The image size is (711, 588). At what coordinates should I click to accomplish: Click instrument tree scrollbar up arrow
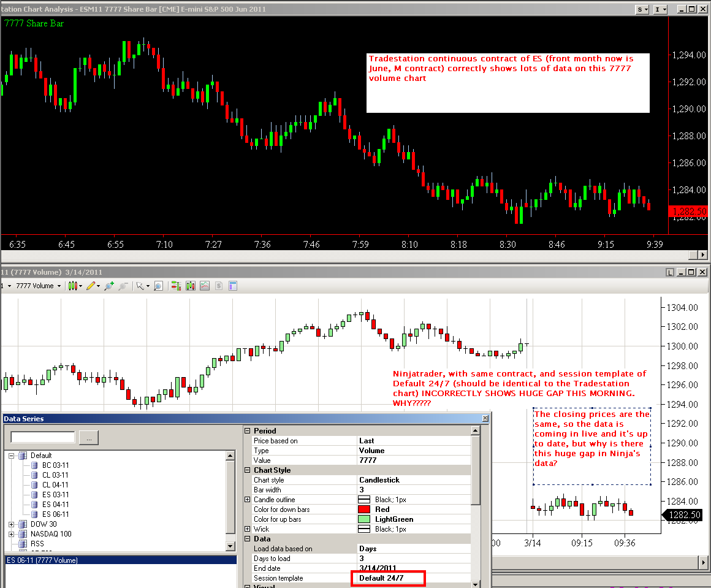(230, 456)
